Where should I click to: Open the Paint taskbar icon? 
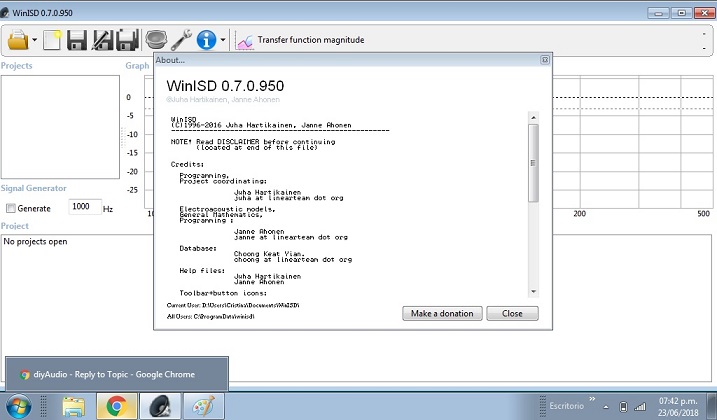tap(203, 406)
